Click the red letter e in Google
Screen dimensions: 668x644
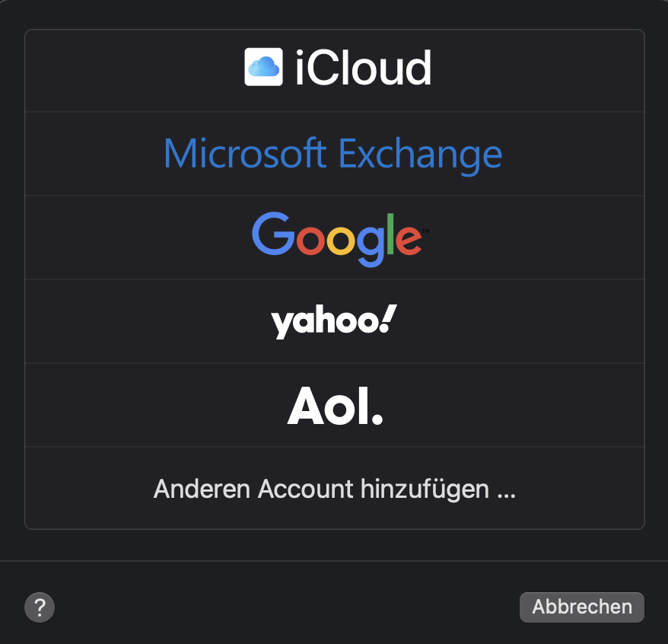tap(409, 241)
